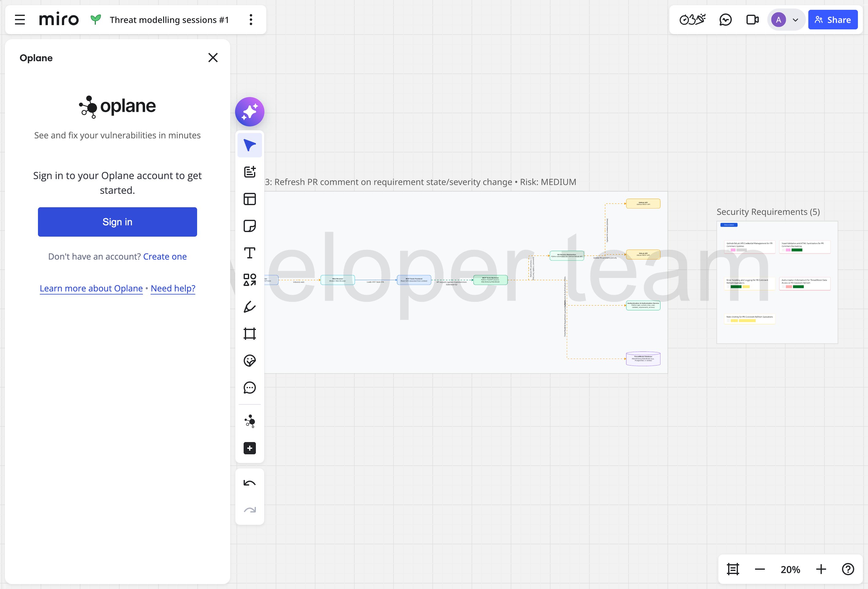Follow the Create one link
The height and width of the screenshot is (589, 868).
pos(165,257)
